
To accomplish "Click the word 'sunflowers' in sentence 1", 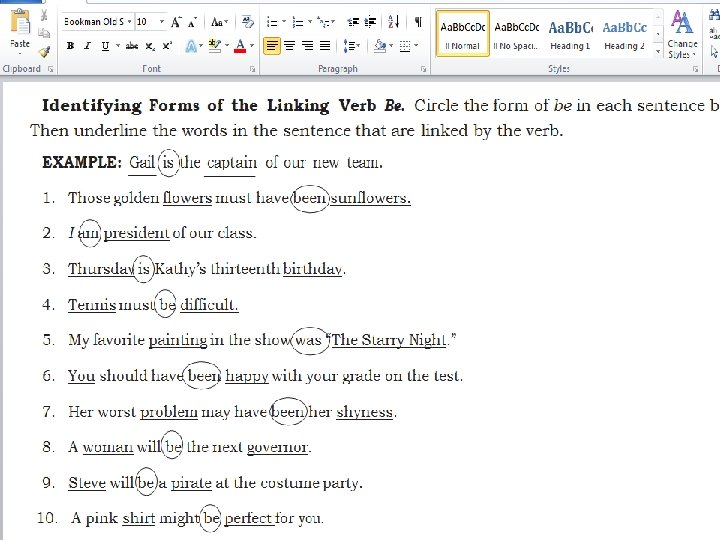I will pos(370,198).
